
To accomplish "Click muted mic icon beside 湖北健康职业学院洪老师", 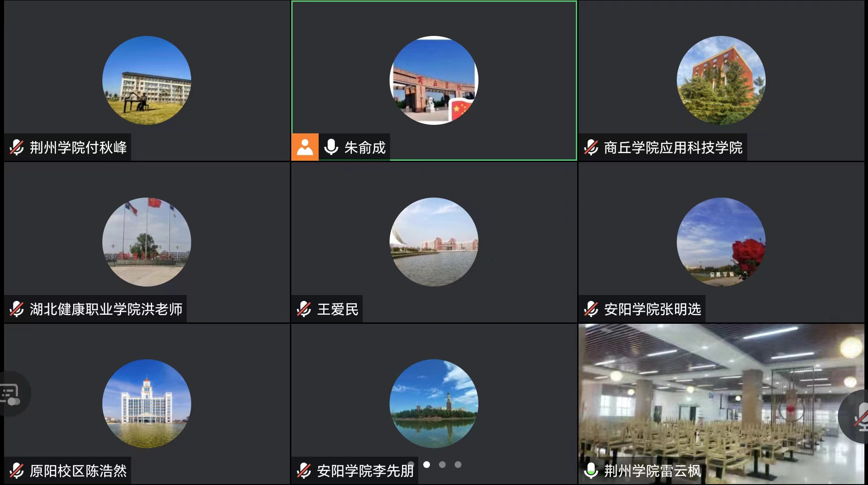I will 17,309.
